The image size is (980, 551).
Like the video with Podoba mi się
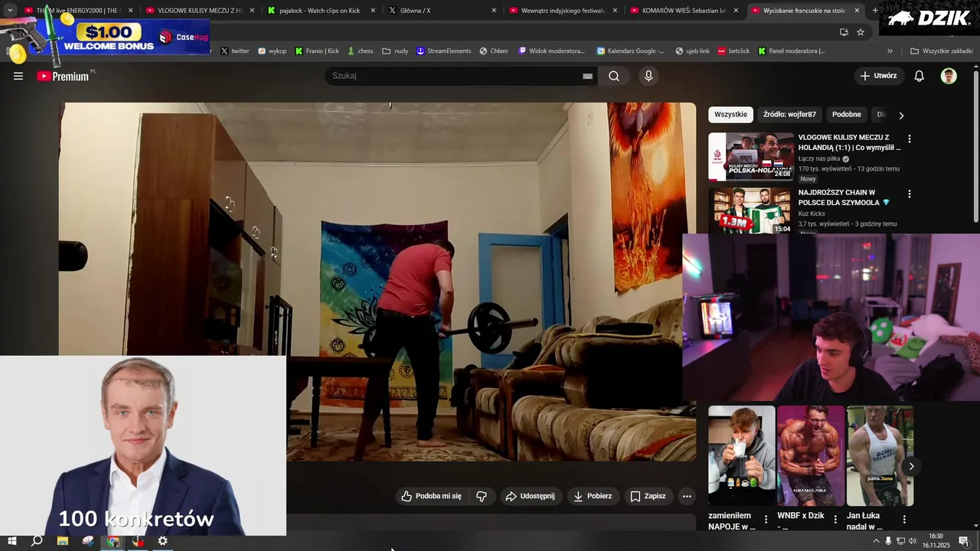(x=432, y=496)
